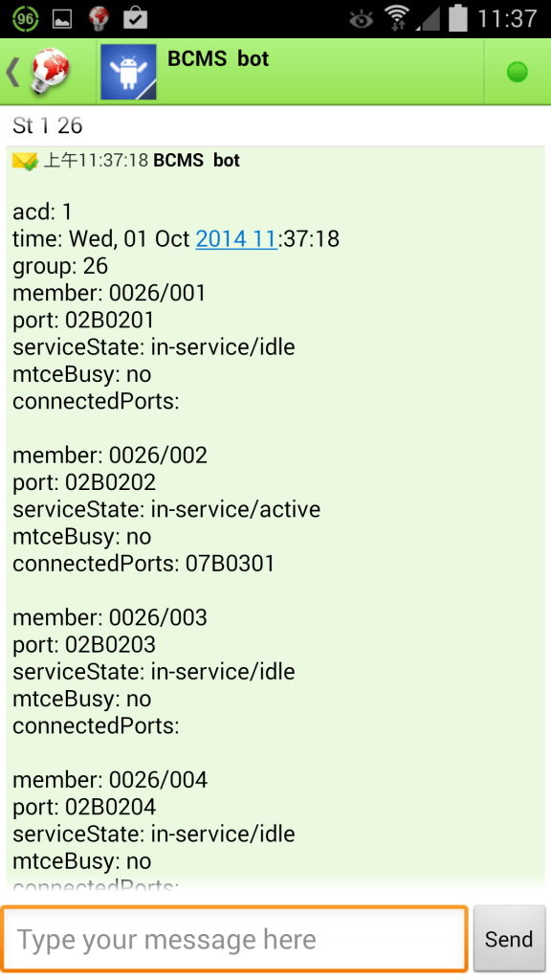
Task: Tap the globe light-bulb chat service icon
Action: [50, 71]
